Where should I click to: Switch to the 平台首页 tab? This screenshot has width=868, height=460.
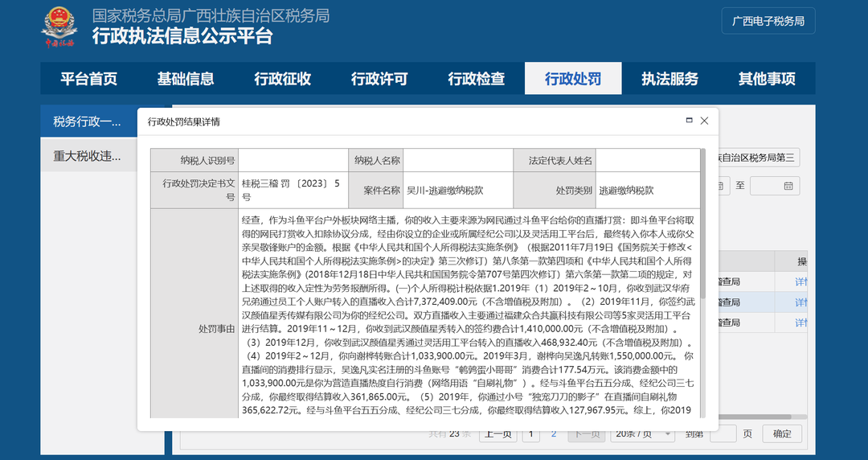click(x=88, y=78)
